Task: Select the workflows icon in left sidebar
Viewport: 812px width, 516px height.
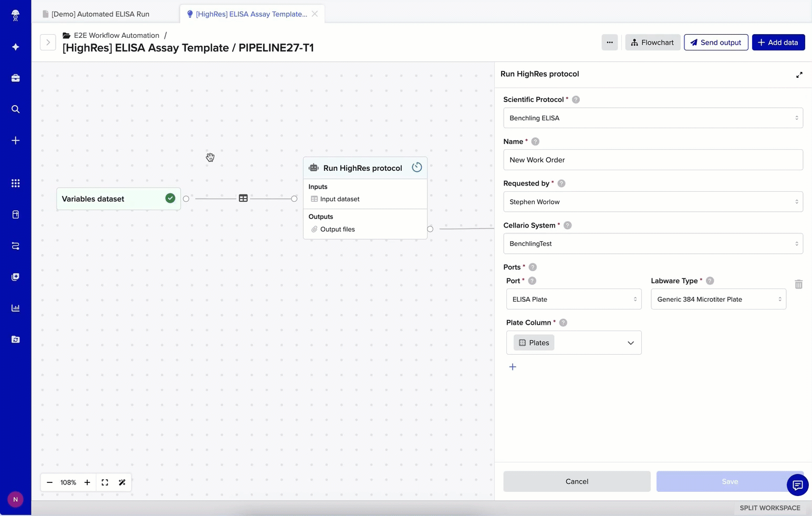Action: pos(15,246)
